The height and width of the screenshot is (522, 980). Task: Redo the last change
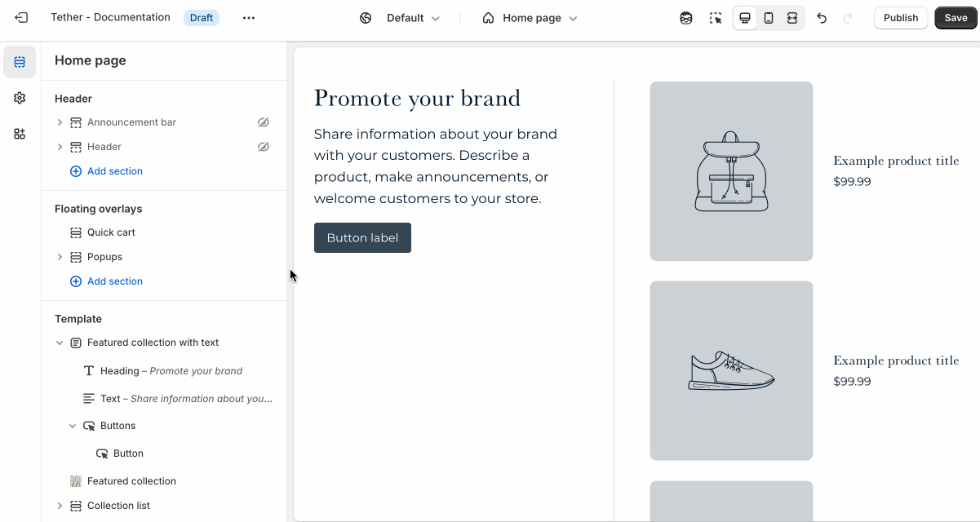[847, 18]
